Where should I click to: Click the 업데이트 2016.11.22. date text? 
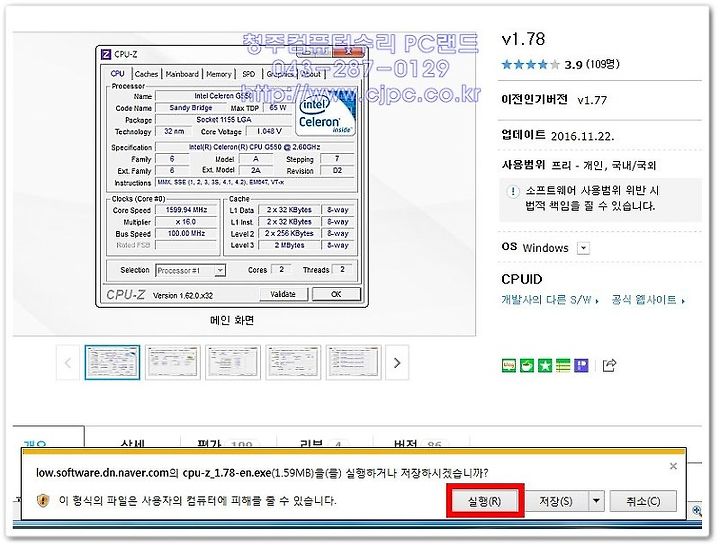click(557, 135)
